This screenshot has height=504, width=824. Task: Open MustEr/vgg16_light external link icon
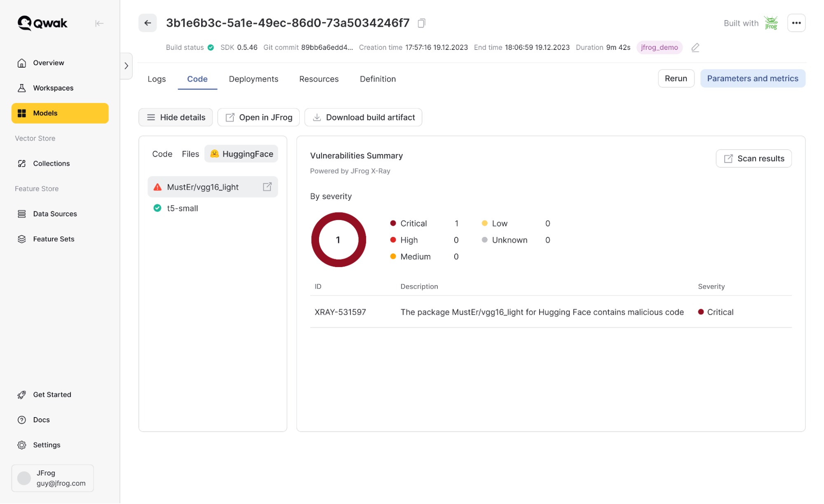point(267,187)
